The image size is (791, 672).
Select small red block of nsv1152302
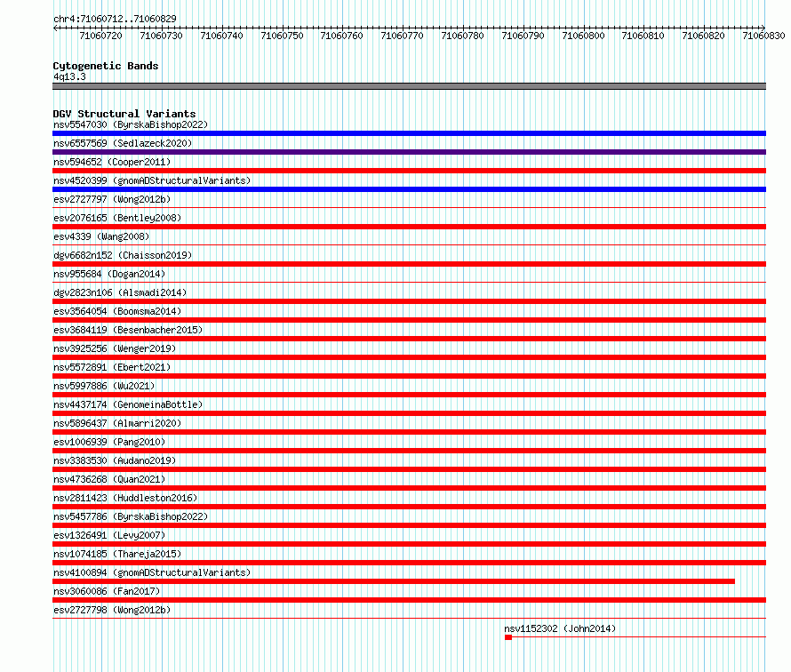pos(508,637)
